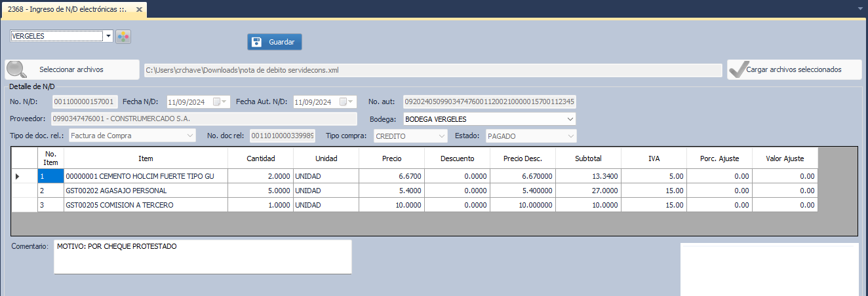Open the Fecha Aut. N/D calendar picker

pyautogui.click(x=351, y=102)
